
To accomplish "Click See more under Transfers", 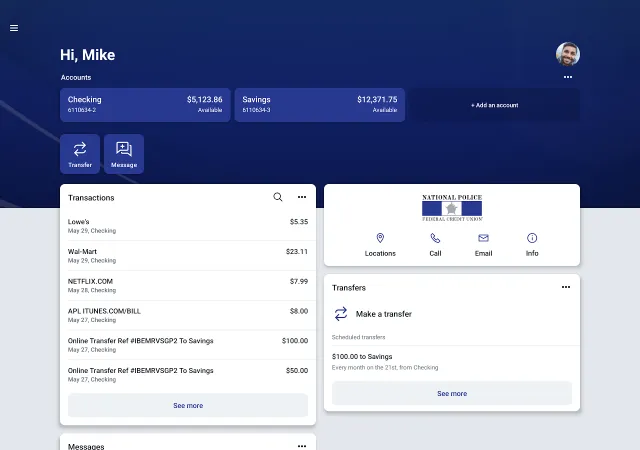I will (x=452, y=394).
